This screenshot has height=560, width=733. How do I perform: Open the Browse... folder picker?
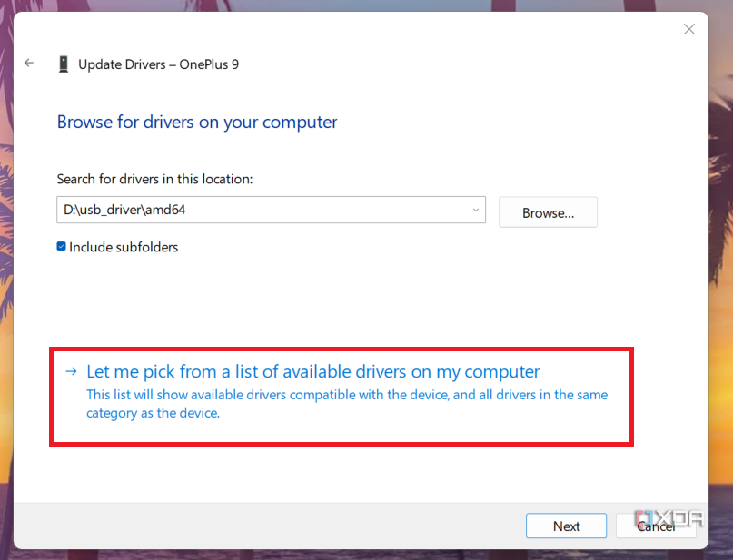tap(548, 212)
